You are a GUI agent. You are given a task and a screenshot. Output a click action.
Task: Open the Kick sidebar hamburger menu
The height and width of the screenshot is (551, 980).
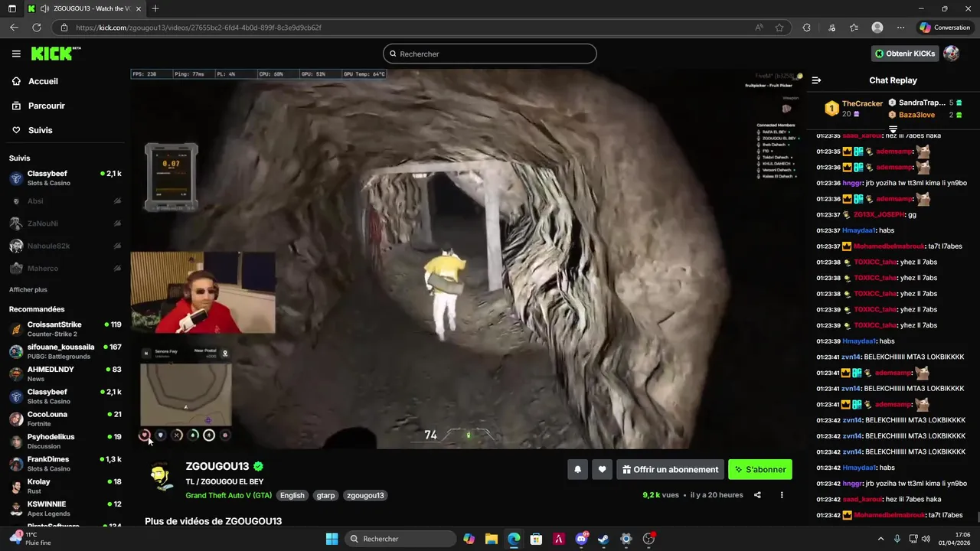tap(16, 54)
